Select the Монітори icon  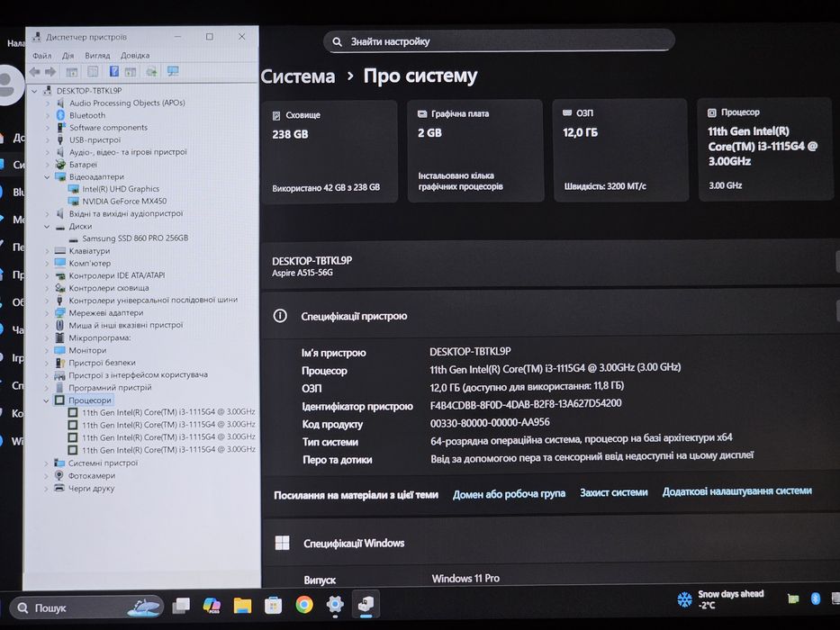(x=60, y=350)
